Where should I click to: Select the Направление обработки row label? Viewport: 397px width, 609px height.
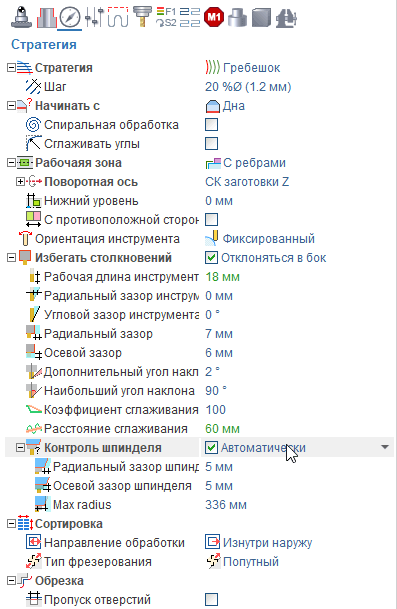pyautogui.click(x=114, y=543)
